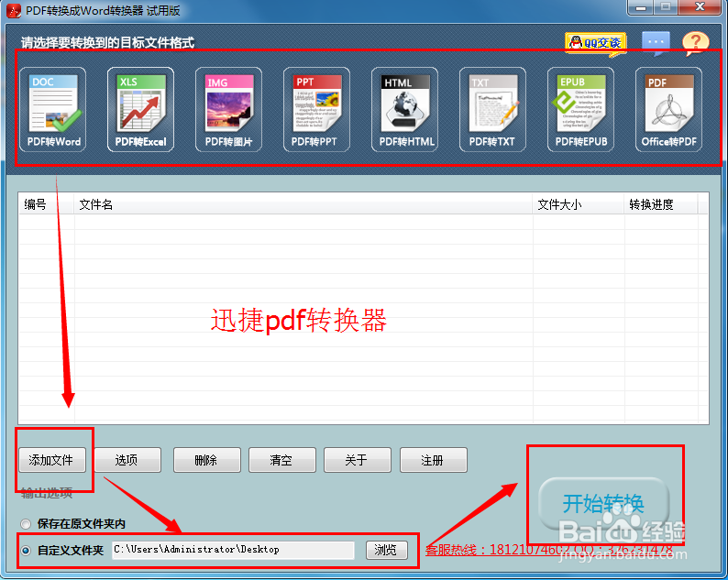
Task: Minimize the converter window
Action: coord(641,7)
